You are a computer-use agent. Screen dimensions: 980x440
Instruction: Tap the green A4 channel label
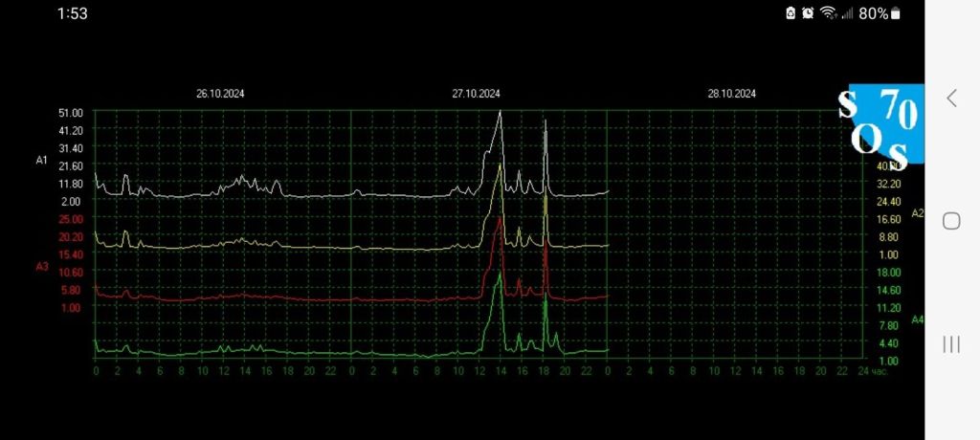pyautogui.click(x=917, y=319)
